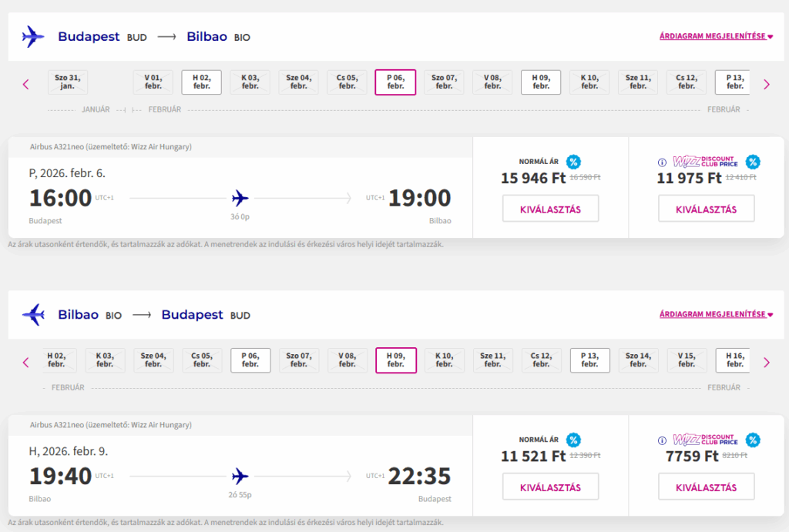Select return date P 13, febr.
This screenshot has width=789, height=532.
(x=589, y=360)
